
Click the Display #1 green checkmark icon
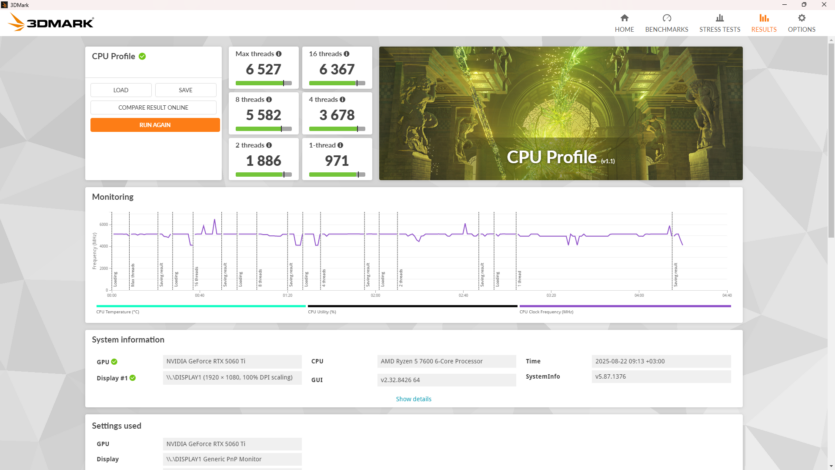pyautogui.click(x=133, y=378)
